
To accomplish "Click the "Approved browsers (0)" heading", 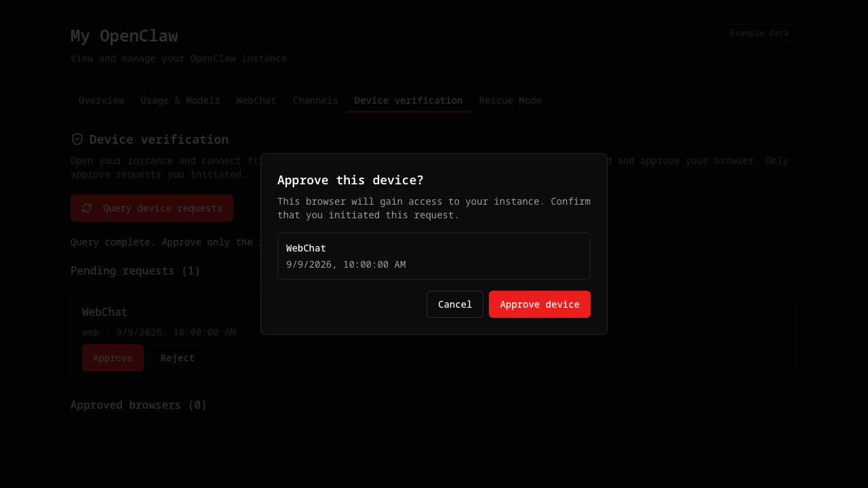I will pos(138,405).
